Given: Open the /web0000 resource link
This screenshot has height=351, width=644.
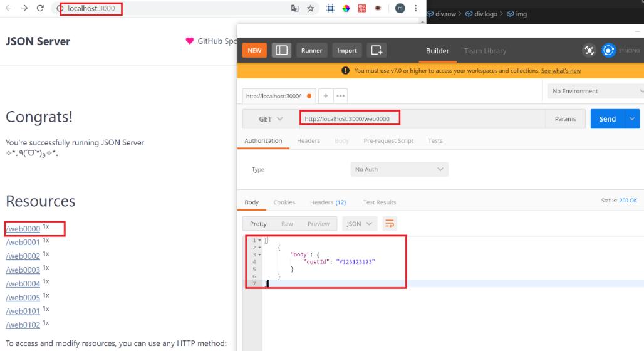Looking at the screenshot, I should click(x=23, y=229).
